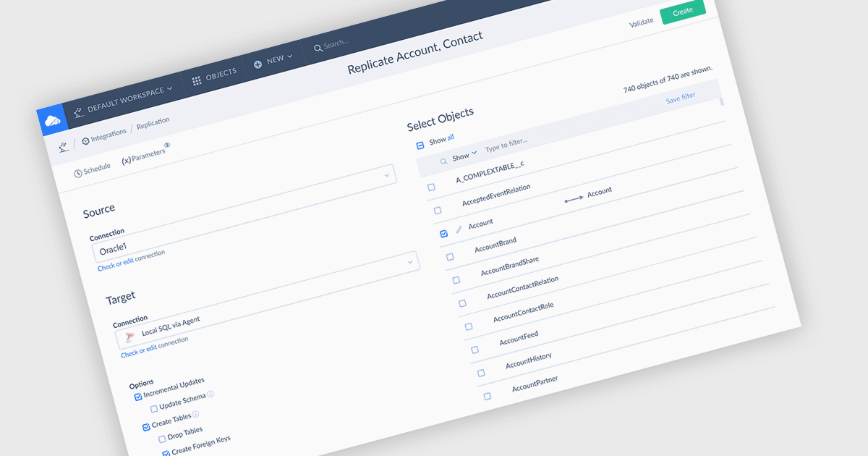The width and height of the screenshot is (868, 456).
Task: Open the Default Workspace dropdown
Action: (123, 101)
